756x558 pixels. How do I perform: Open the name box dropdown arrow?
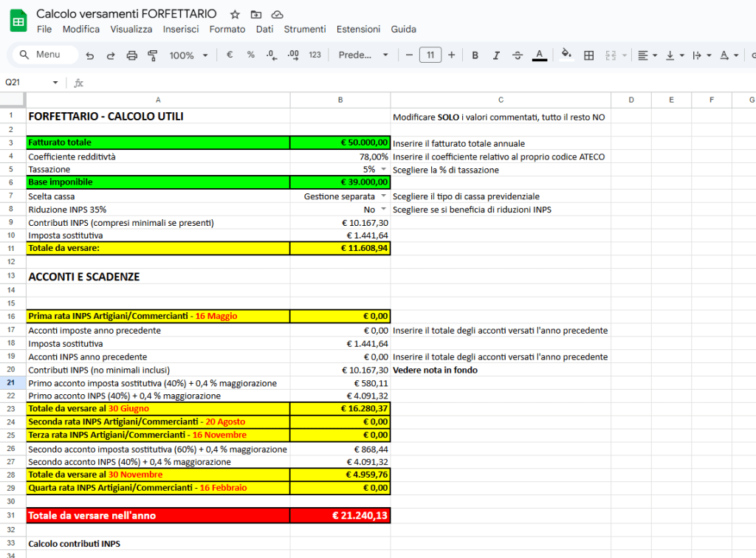point(55,83)
